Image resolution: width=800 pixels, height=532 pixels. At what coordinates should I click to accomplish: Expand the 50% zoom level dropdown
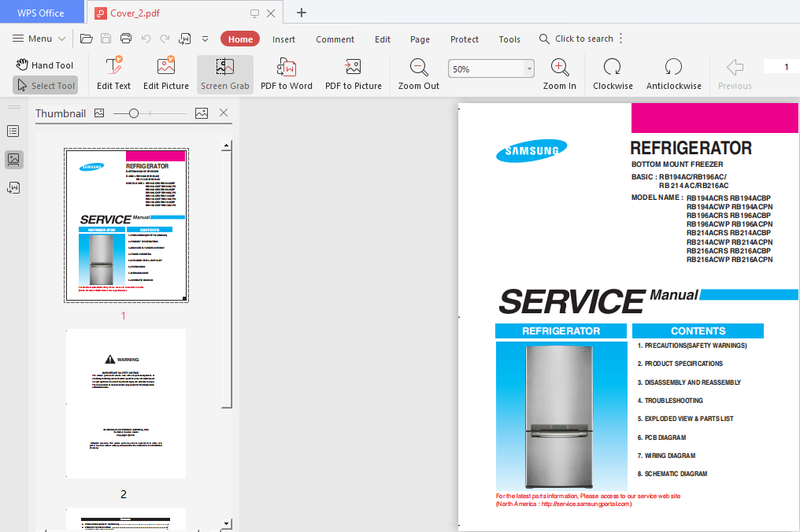529,68
